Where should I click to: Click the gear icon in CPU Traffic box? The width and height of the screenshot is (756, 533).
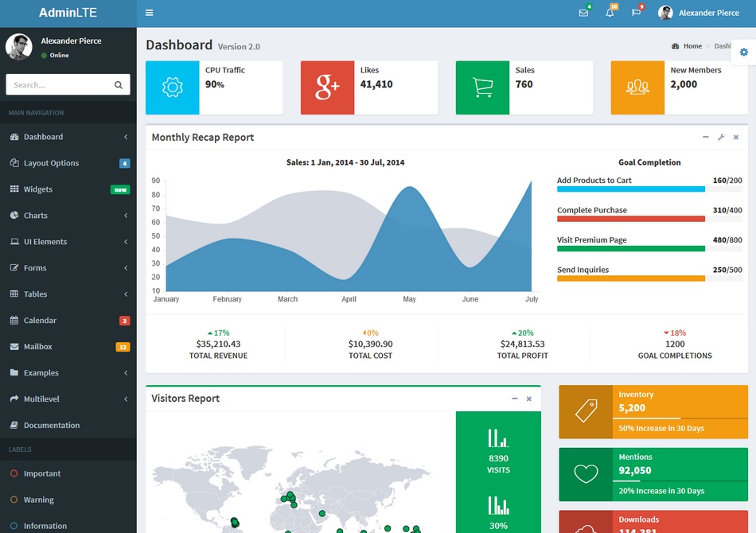point(172,84)
